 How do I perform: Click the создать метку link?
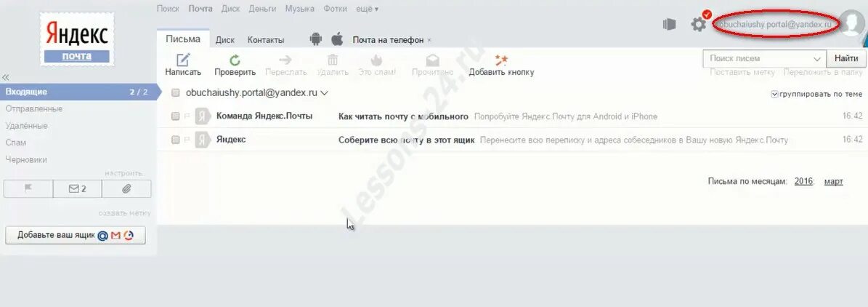124,213
